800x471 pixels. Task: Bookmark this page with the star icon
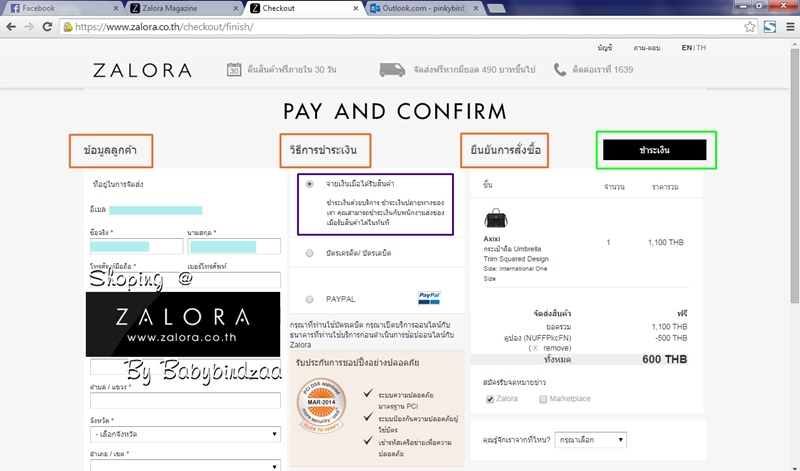pos(749,27)
